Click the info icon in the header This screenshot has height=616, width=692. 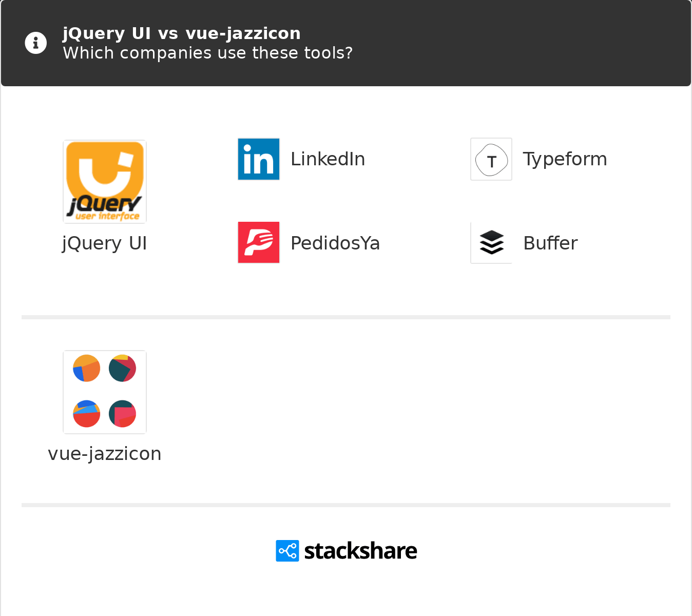click(x=36, y=43)
